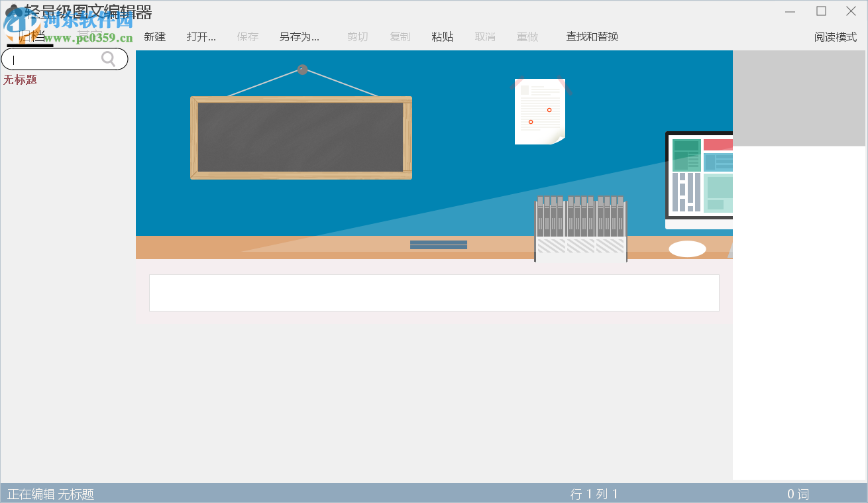Paste clipboard content using 粘贴

[x=442, y=36]
